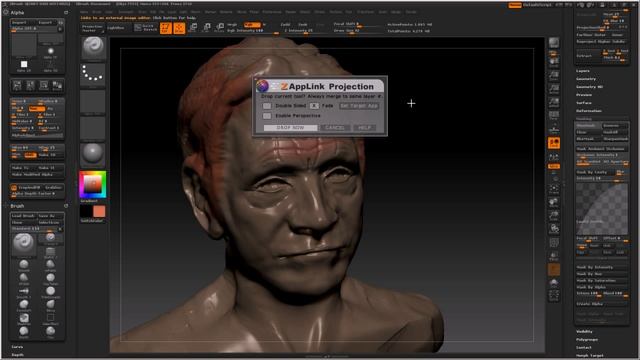
Task: Open the LightBox browser
Action: (116, 28)
